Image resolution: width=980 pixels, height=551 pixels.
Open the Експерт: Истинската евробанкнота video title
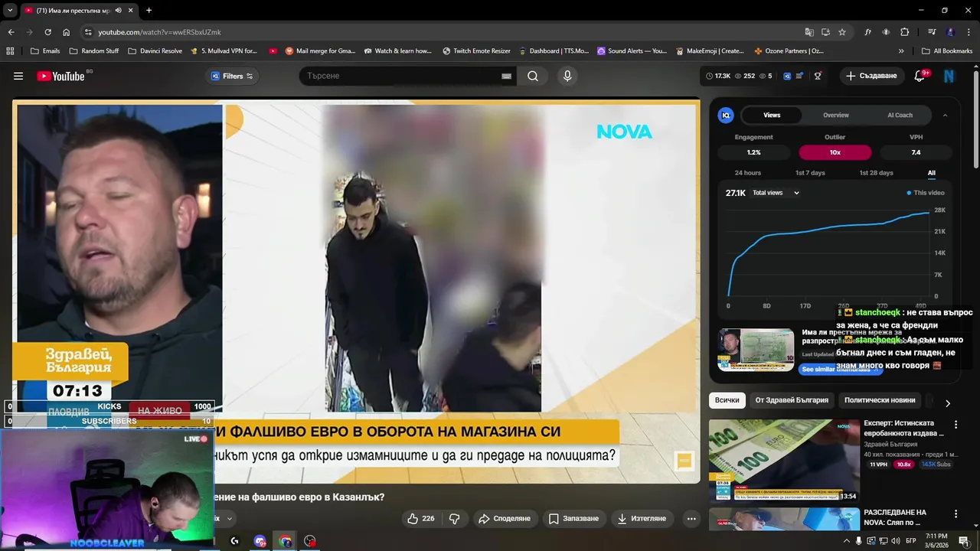coord(903,428)
